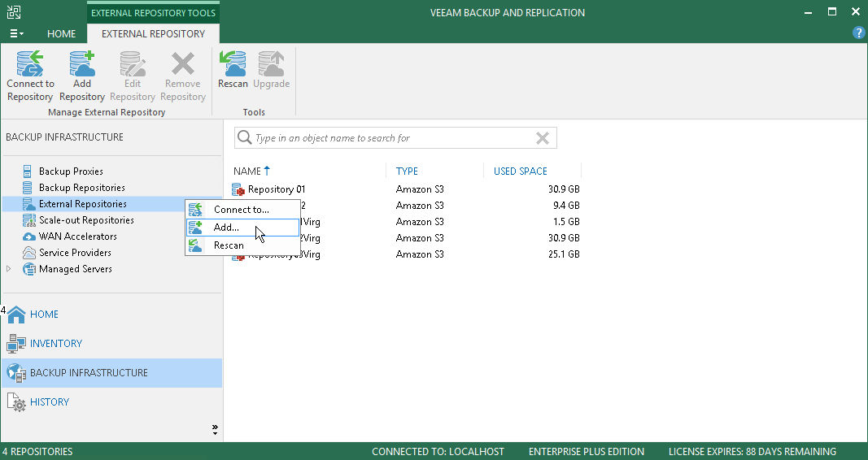Open the help question mark icon
This screenshot has width=868, height=460.
click(858, 33)
